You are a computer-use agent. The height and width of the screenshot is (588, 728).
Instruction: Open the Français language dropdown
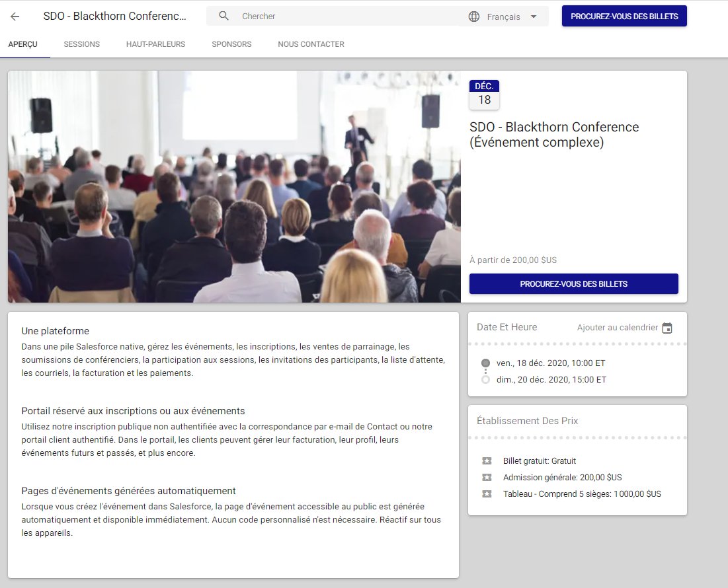505,17
